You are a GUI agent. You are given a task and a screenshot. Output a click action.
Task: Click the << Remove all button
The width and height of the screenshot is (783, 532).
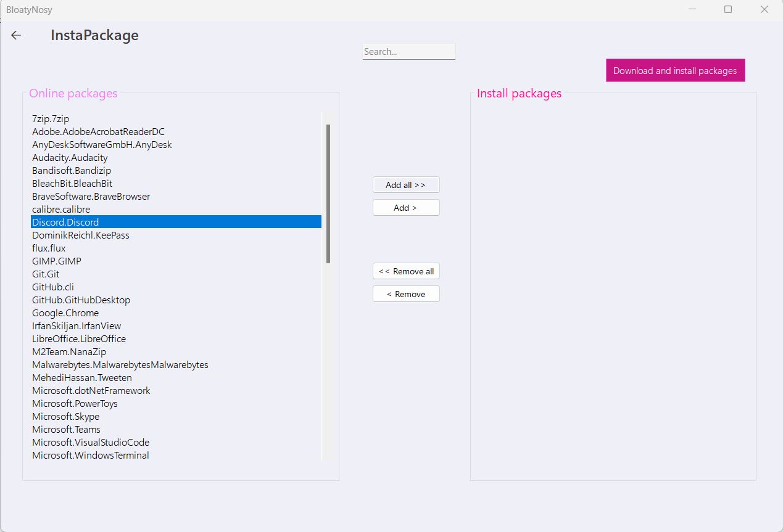coord(406,271)
